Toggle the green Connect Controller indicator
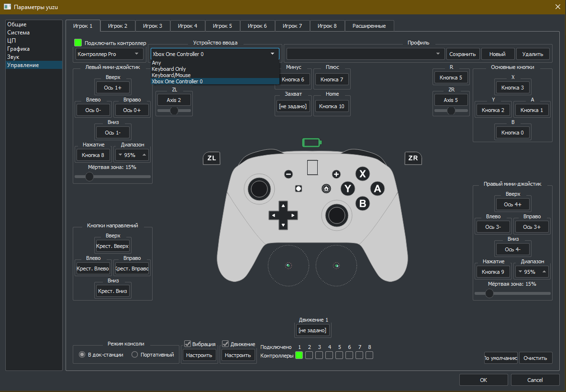The image size is (566, 392). [78, 43]
